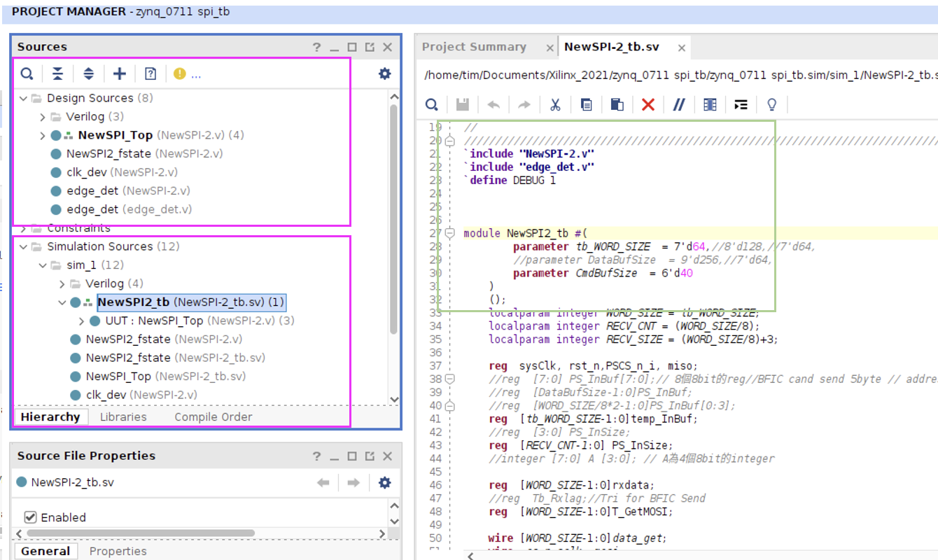Click the lightbulb icon in editor toolbar
This screenshot has height=560, width=938.
coord(772,105)
